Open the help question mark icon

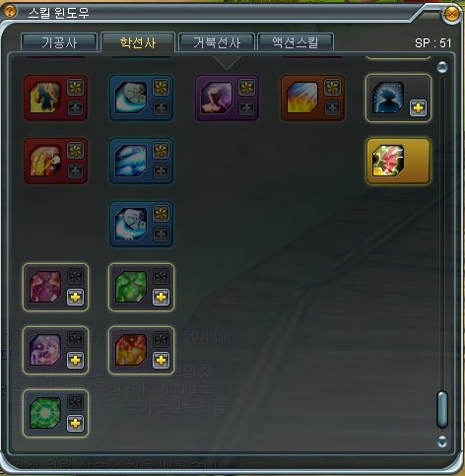[x=9, y=11]
